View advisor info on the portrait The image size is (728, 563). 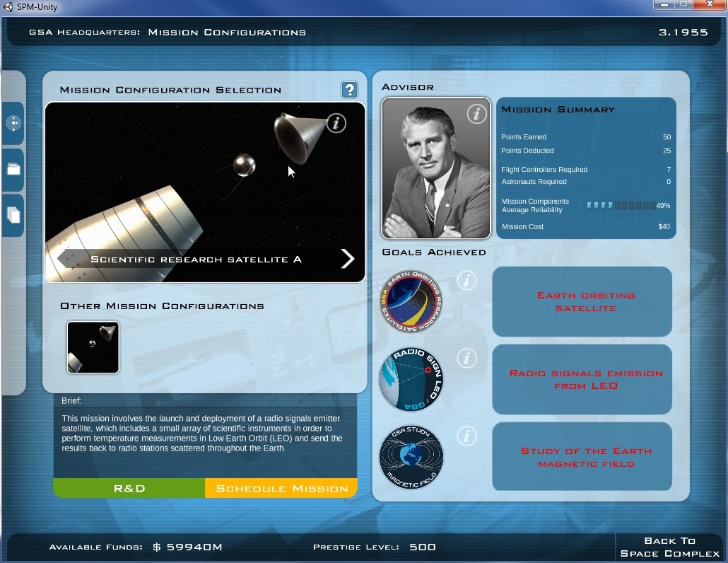click(x=477, y=113)
